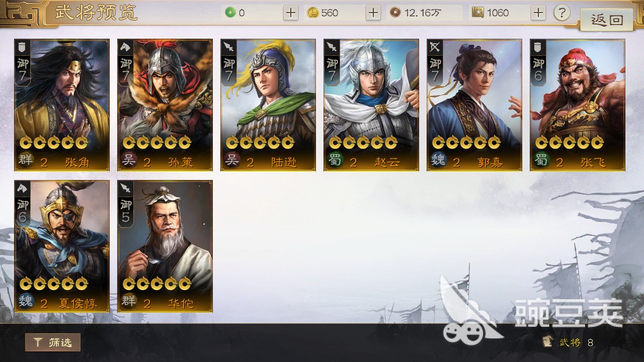
Task: Click the 武将预览 title header
Action: 96,13
